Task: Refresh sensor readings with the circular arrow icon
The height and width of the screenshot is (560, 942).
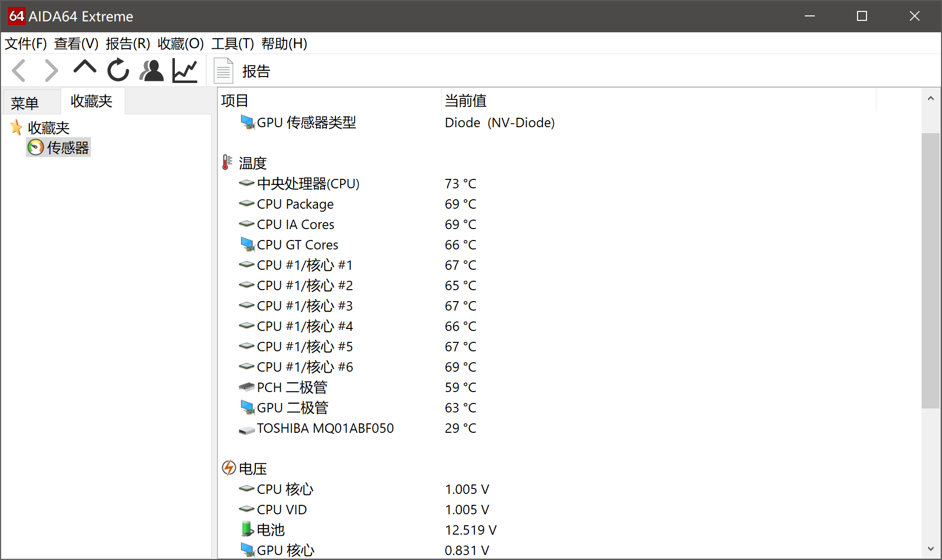Action: [x=118, y=70]
